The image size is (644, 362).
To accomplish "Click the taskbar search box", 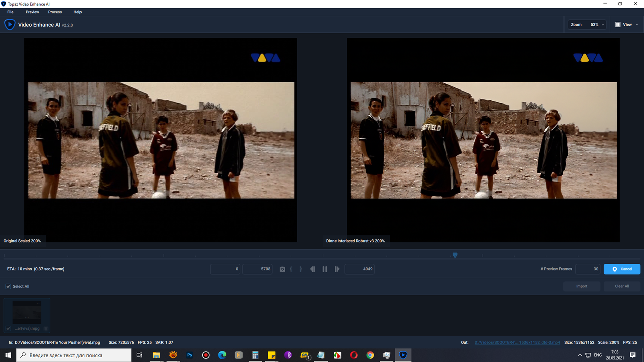I will click(x=74, y=355).
